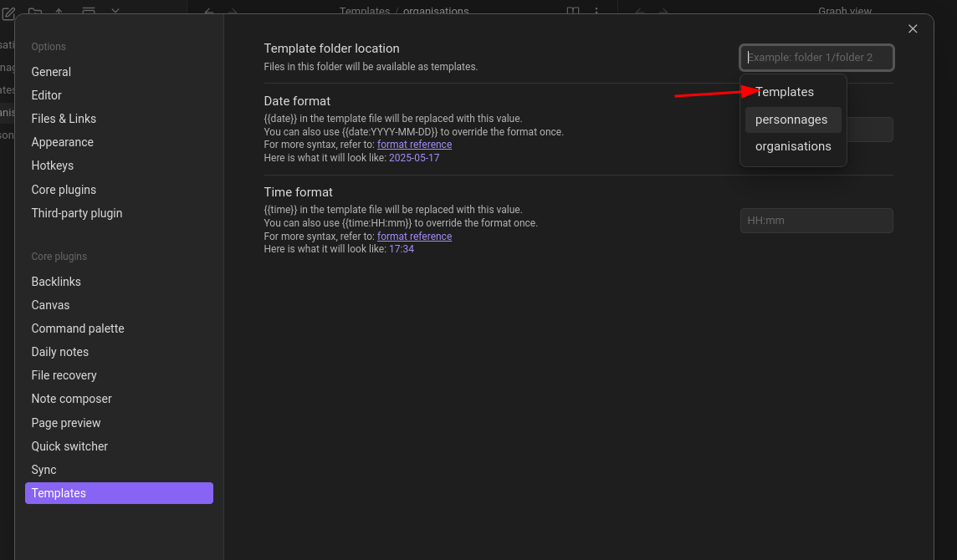This screenshot has width=957, height=560.
Task: Select organisations in the folder suggestions
Action: (792, 146)
